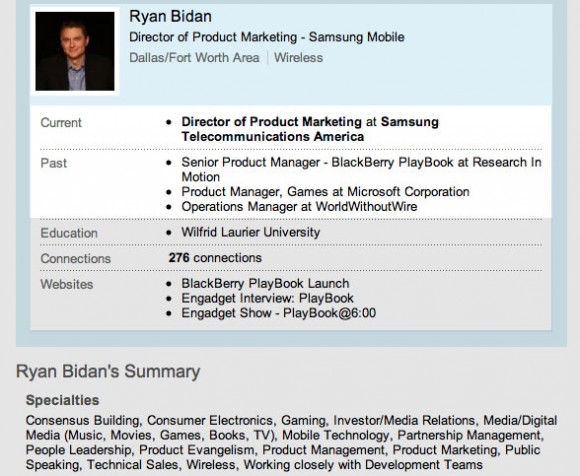Visit the Engadget Interview: PlayBook website
This screenshot has width=580, height=476.
click(x=267, y=298)
